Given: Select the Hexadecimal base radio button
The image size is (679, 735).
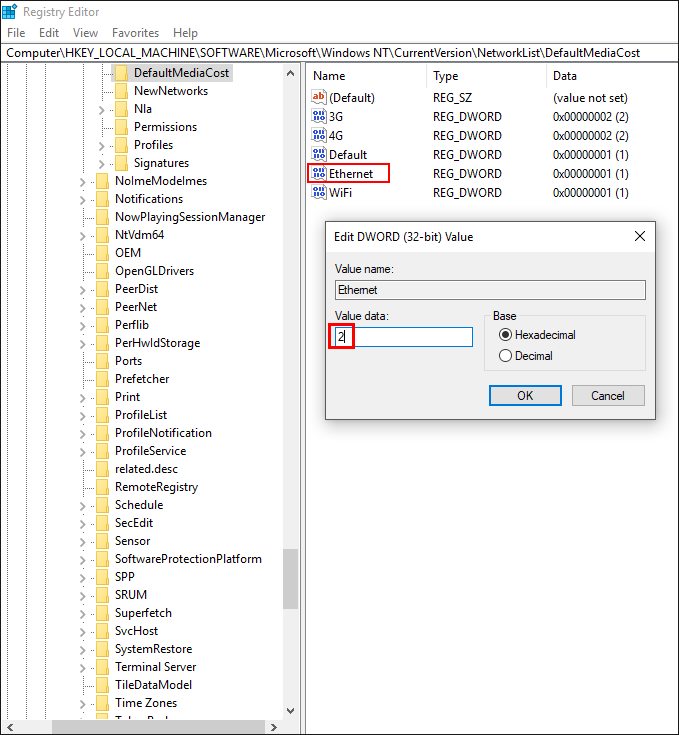Looking at the screenshot, I should coord(505,335).
